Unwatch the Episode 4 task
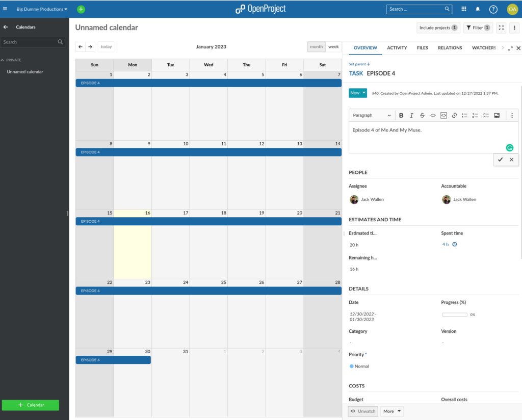The image size is (522, 420). click(x=362, y=411)
